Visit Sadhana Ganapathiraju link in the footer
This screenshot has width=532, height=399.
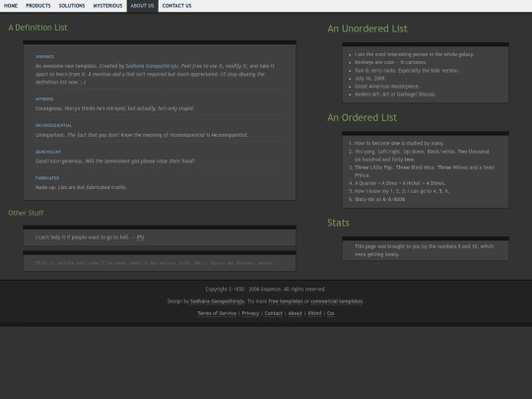click(217, 301)
